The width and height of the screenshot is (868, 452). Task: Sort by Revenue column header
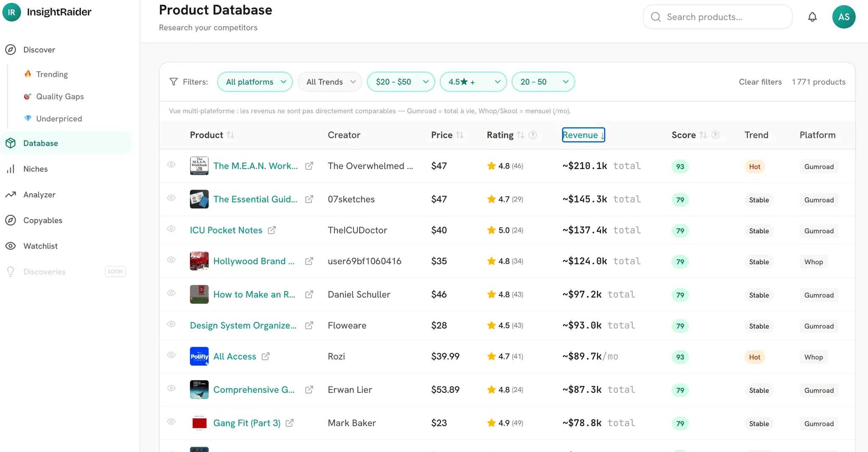pyautogui.click(x=583, y=135)
